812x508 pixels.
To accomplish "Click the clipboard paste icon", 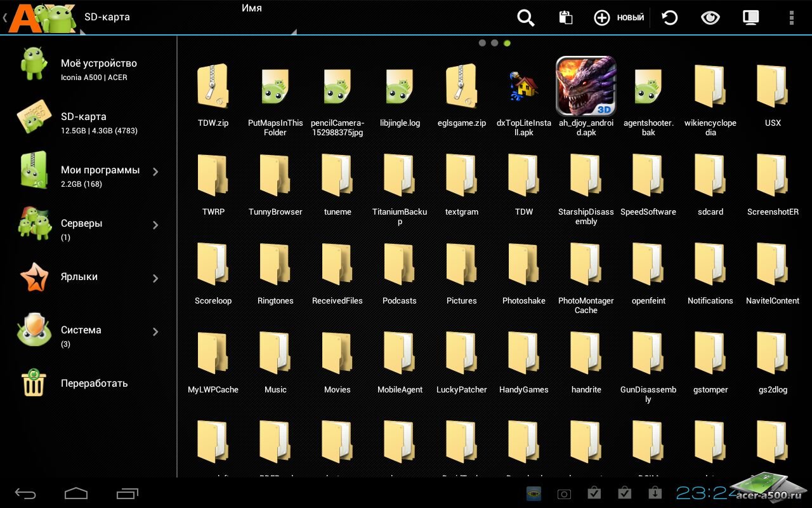I will point(565,18).
